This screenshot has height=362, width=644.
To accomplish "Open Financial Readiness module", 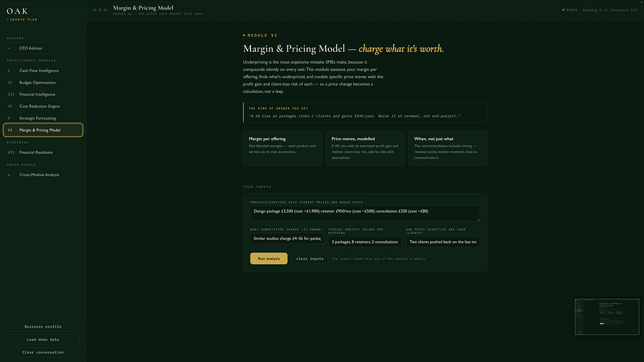I will [x=43, y=152].
